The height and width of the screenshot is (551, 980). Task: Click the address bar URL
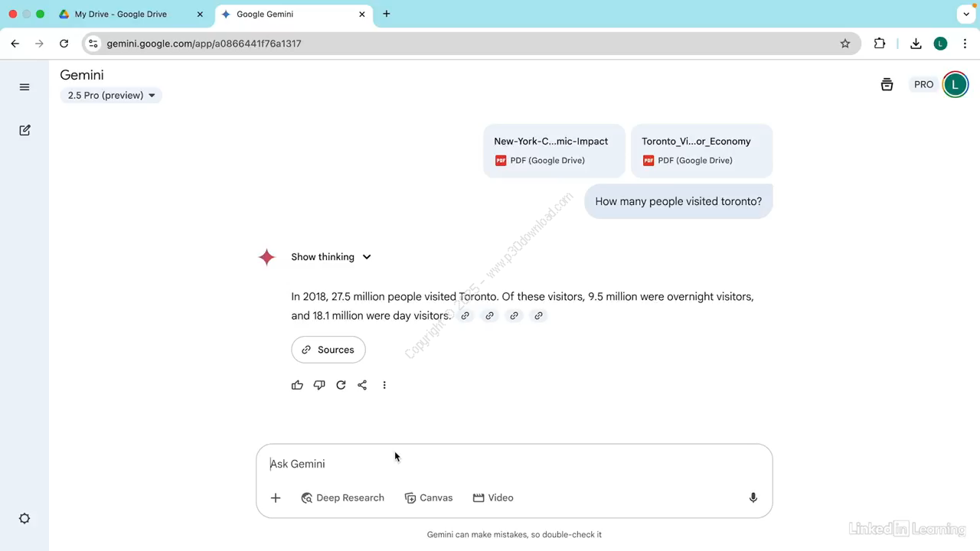point(204,44)
